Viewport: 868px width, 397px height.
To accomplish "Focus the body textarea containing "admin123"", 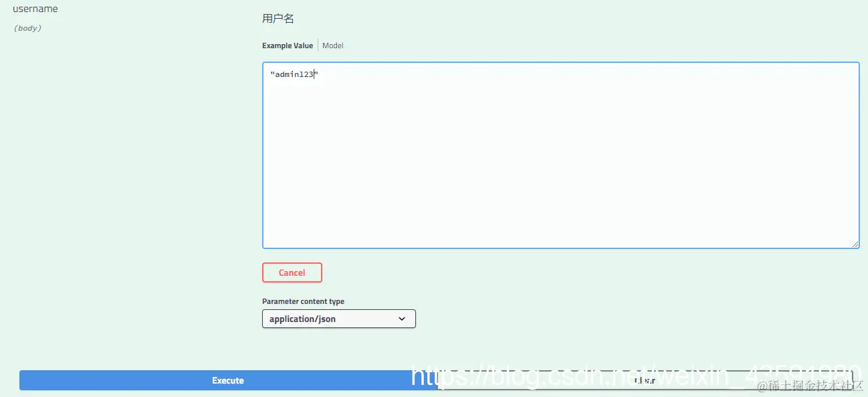I will [x=561, y=155].
